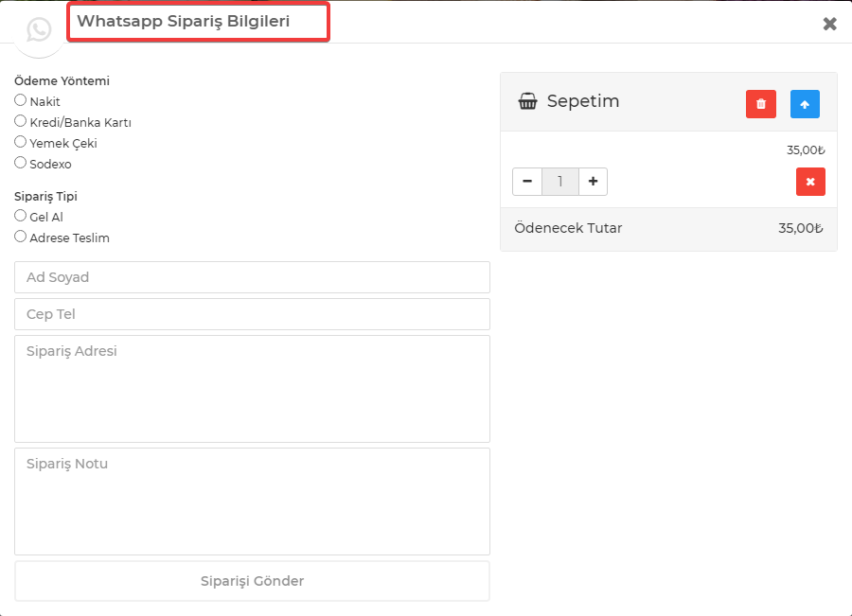Remove item with red X button
Screen dimensions: 852x616
tap(810, 182)
